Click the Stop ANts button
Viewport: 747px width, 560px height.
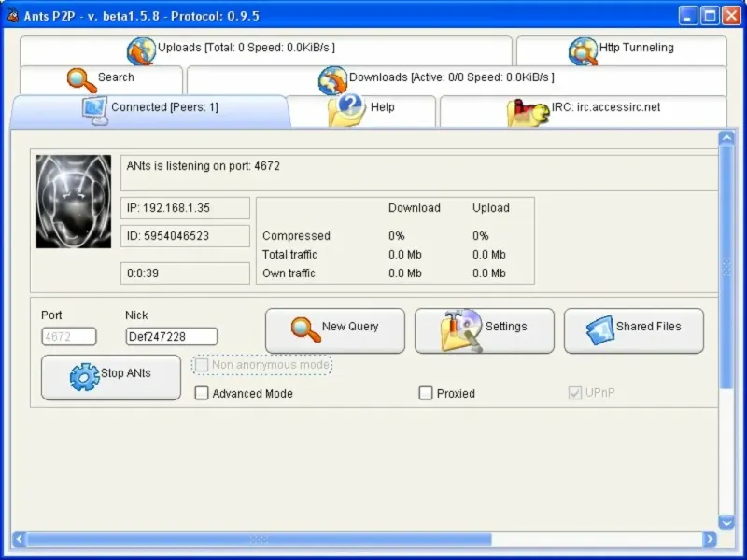click(x=111, y=377)
